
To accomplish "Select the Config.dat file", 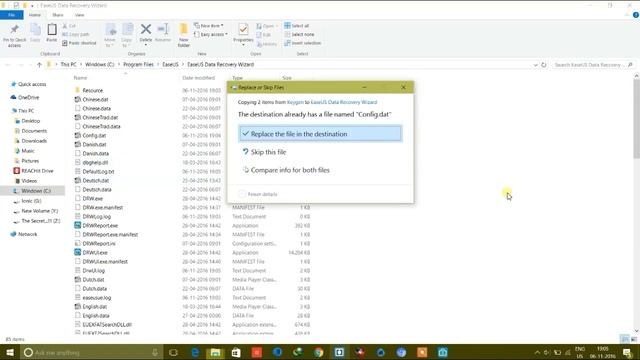I will 90,135.
